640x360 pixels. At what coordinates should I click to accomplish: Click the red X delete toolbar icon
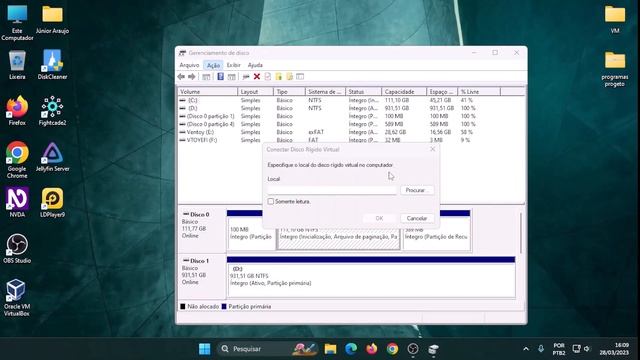point(257,77)
